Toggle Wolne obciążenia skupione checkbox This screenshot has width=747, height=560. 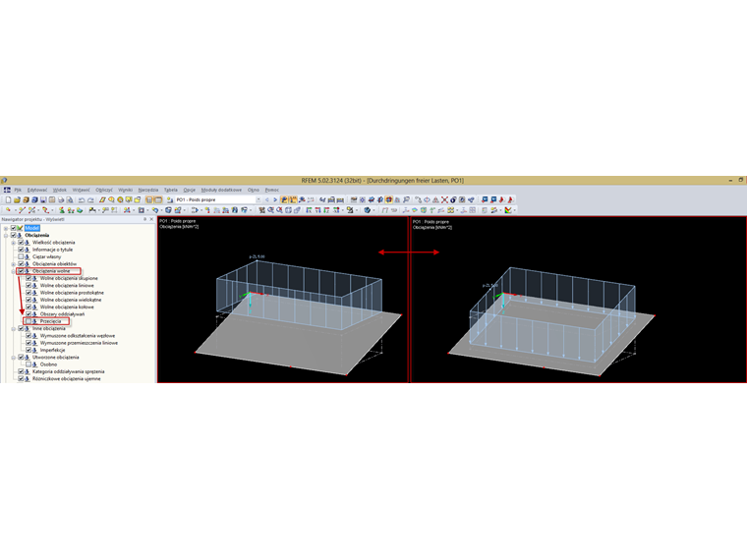click(29, 278)
